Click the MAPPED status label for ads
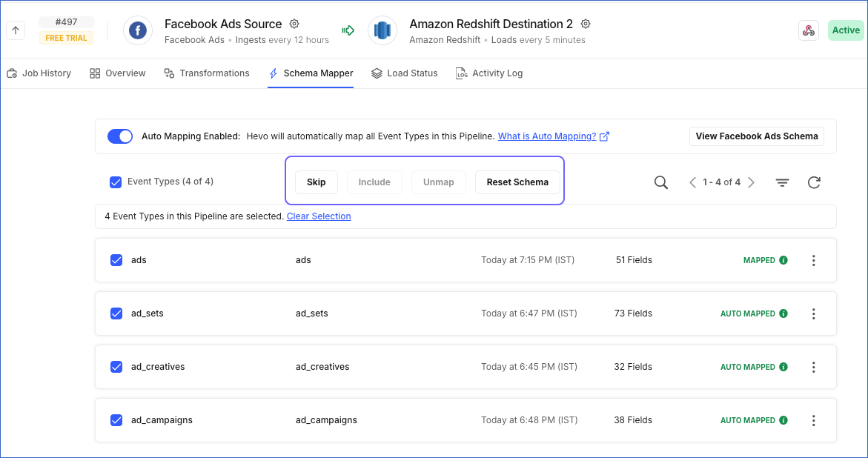This screenshot has width=868, height=458. point(759,260)
